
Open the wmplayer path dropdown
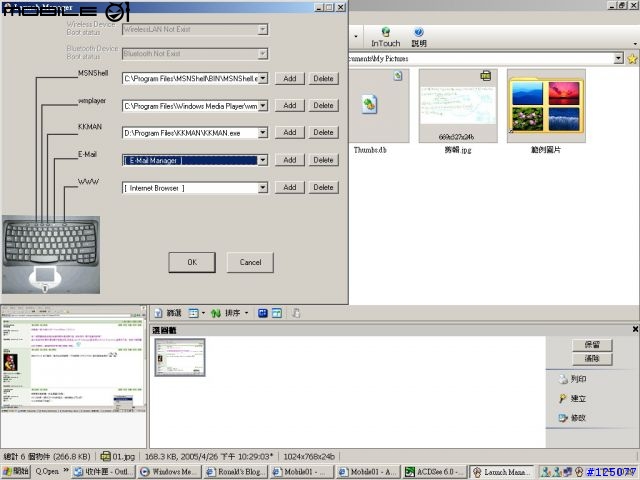[x=263, y=106]
